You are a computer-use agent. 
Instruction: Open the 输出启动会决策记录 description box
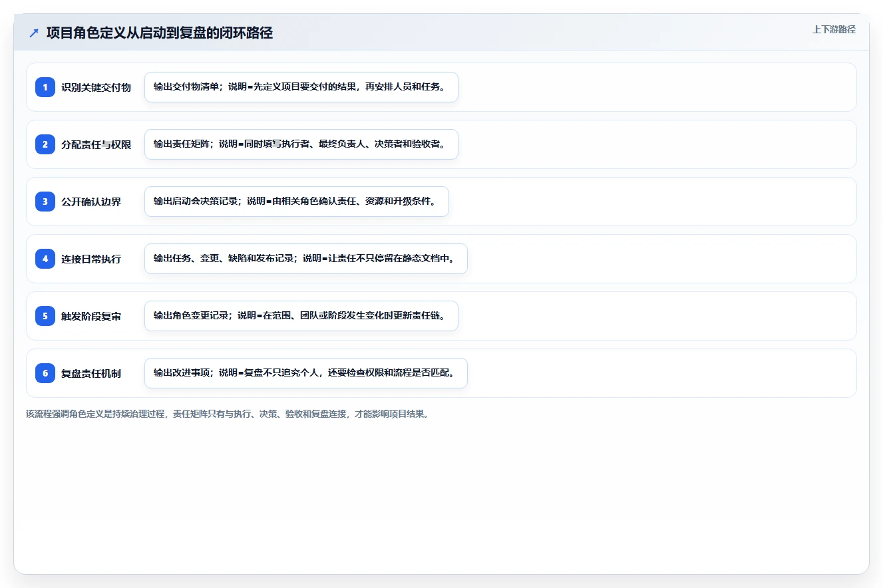[x=297, y=202]
